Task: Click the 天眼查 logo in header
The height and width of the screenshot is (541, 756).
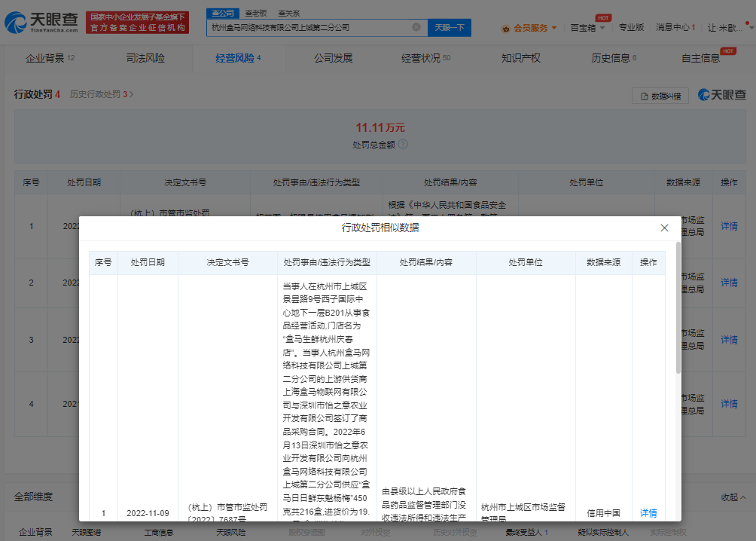Action: click(x=41, y=23)
